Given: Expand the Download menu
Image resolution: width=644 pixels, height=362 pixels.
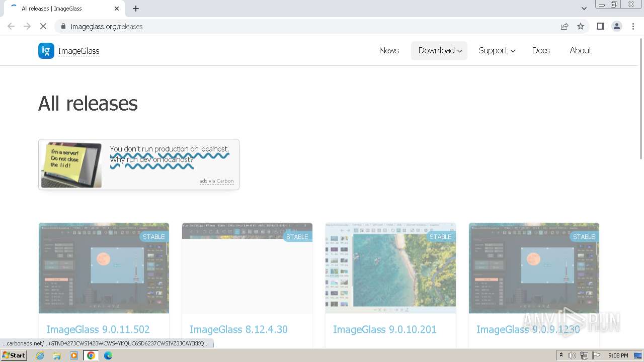Looking at the screenshot, I should point(439,50).
